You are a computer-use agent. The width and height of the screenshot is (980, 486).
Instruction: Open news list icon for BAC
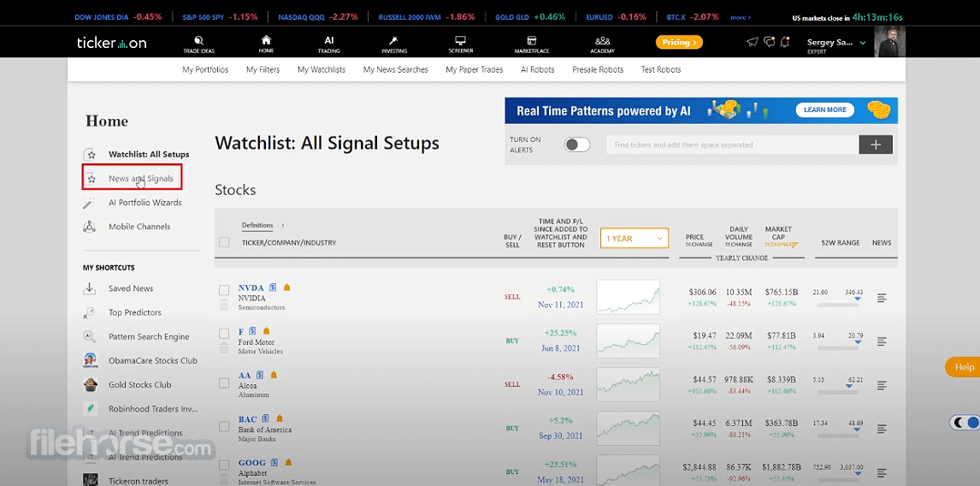click(x=882, y=429)
